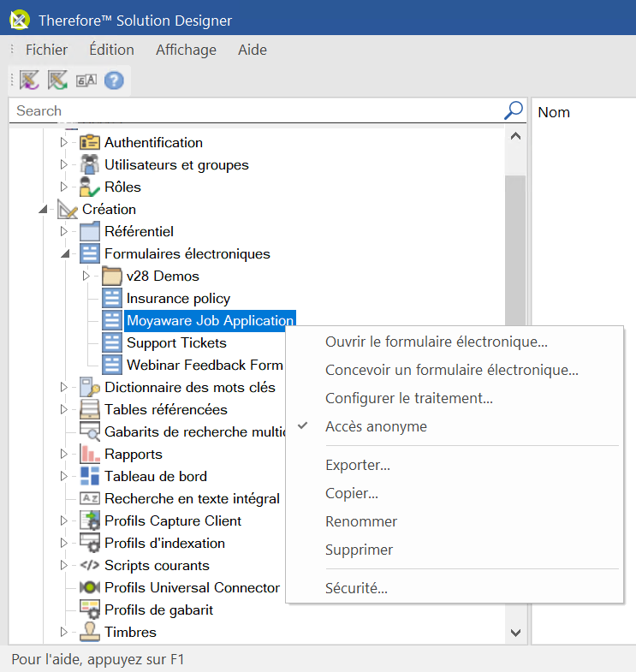The height and width of the screenshot is (672, 636).
Task: Expand the v28 Demos folder
Action: [x=86, y=276]
